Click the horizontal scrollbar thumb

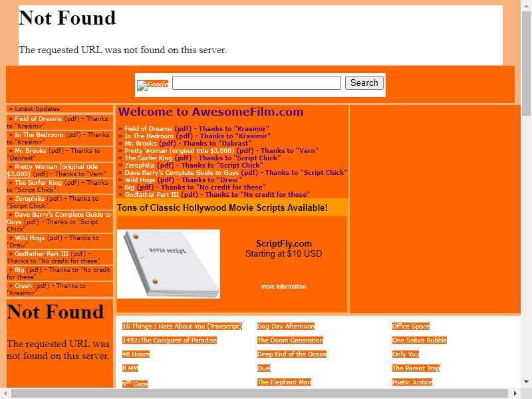pyautogui.click(x=259, y=394)
